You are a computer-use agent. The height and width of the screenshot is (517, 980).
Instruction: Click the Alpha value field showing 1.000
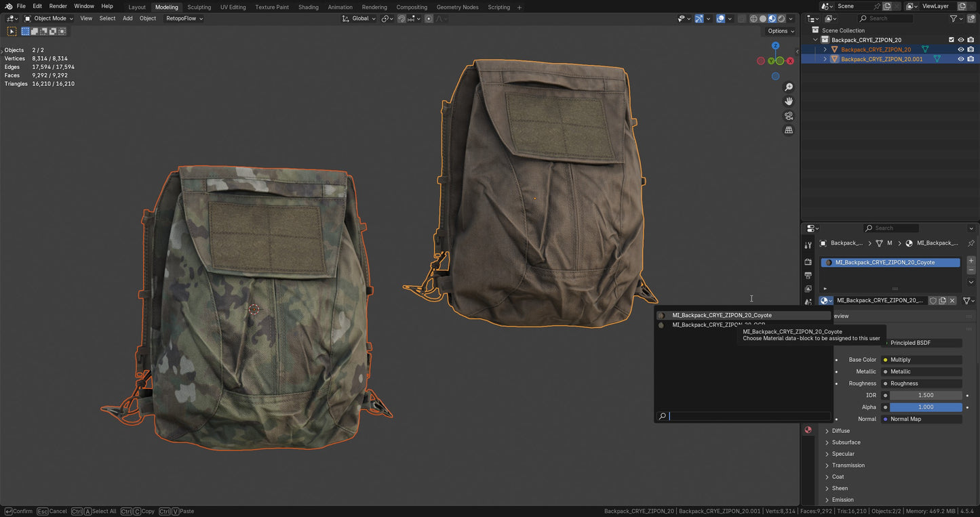point(926,407)
